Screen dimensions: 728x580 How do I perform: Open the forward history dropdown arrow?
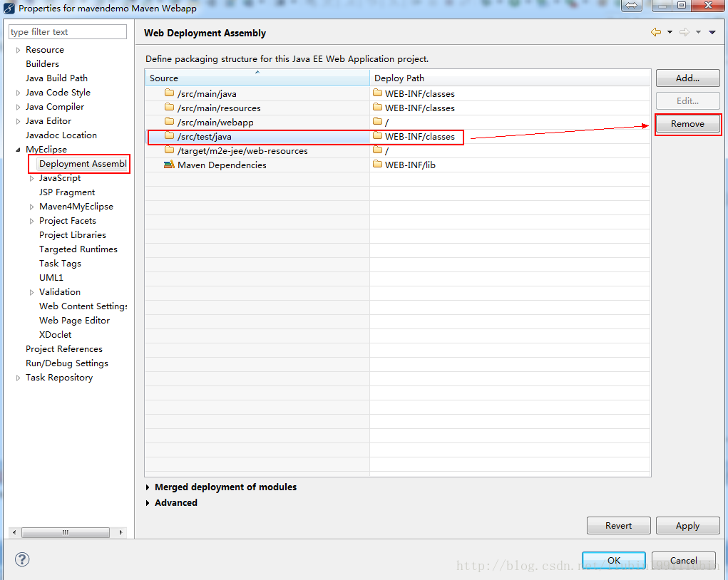point(698,32)
